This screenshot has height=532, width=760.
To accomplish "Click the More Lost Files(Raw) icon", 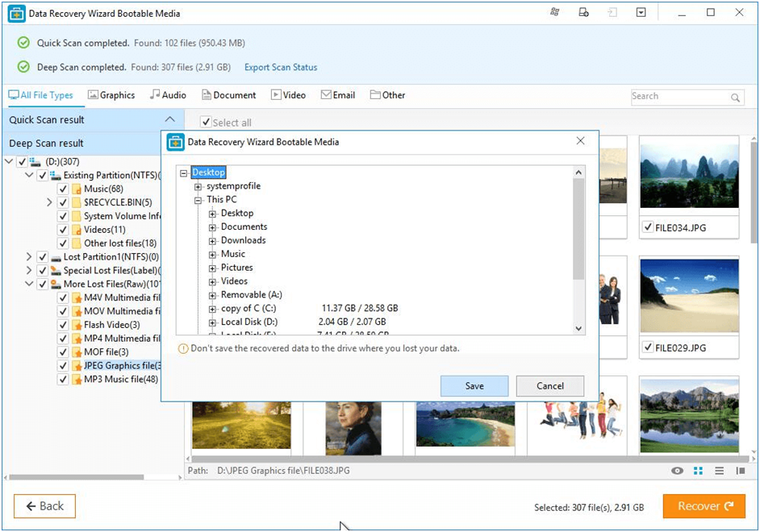I will [x=56, y=285].
